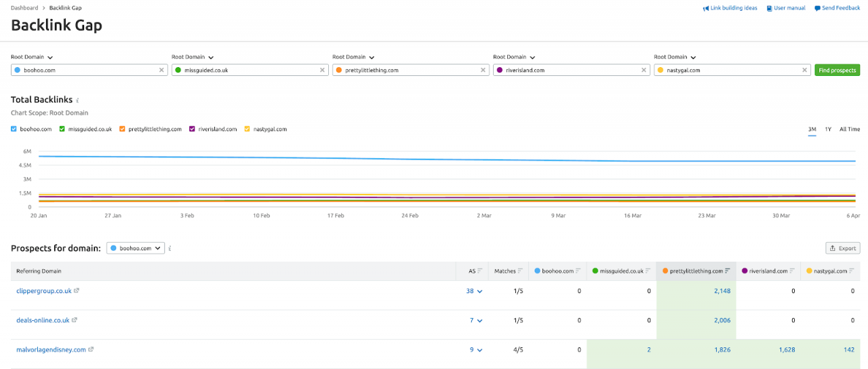
Task: Open Root Domain dropdown above prettylittlething.com
Action: point(353,57)
